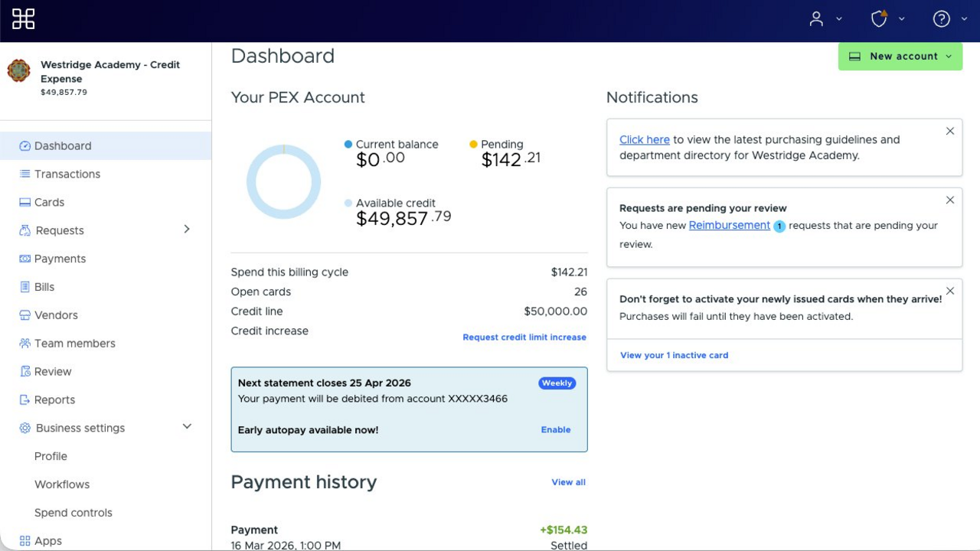
Task: Click the Reports icon in sidebar
Action: pyautogui.click(x=24, y=400)
